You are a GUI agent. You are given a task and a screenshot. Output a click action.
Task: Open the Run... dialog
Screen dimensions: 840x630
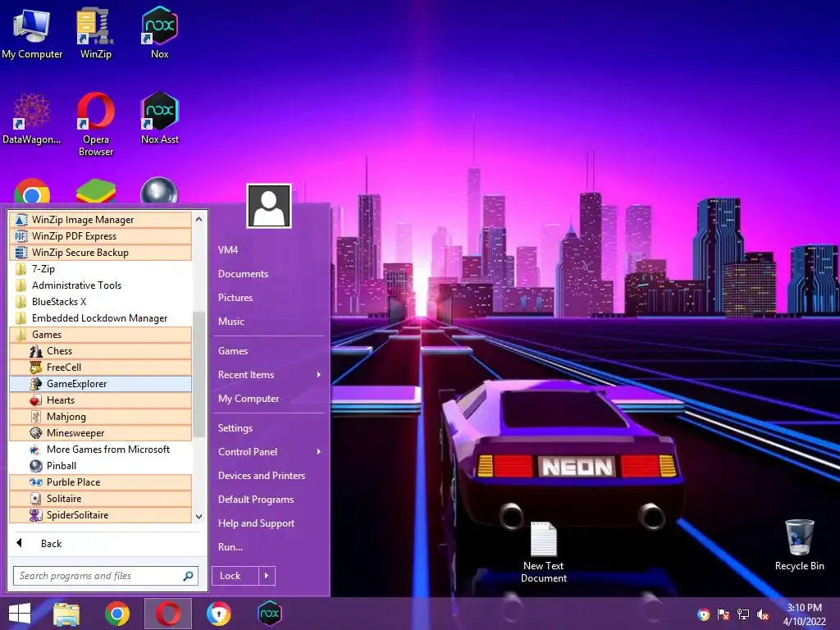(x=269, y=547)
